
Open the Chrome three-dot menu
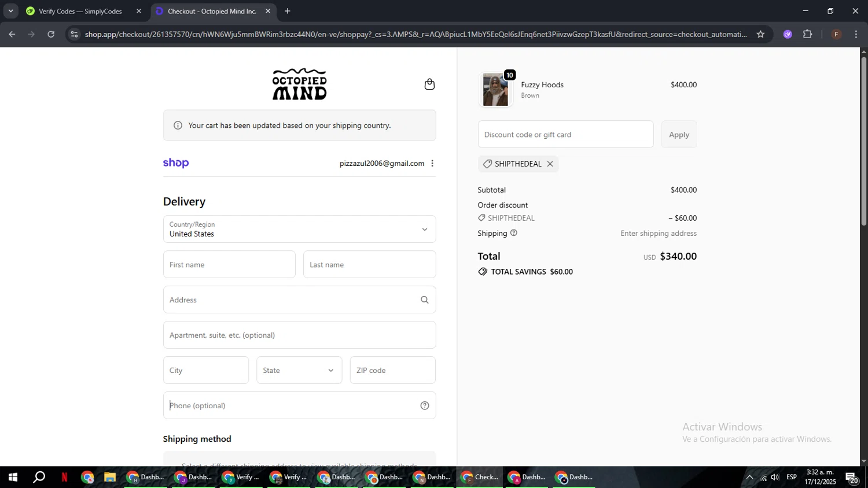(x=856, y=34)
